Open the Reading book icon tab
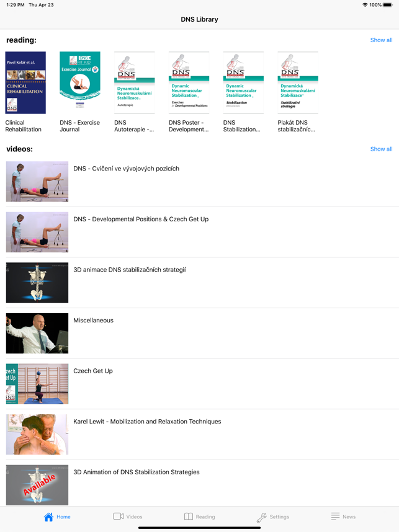 click(189, 516)
